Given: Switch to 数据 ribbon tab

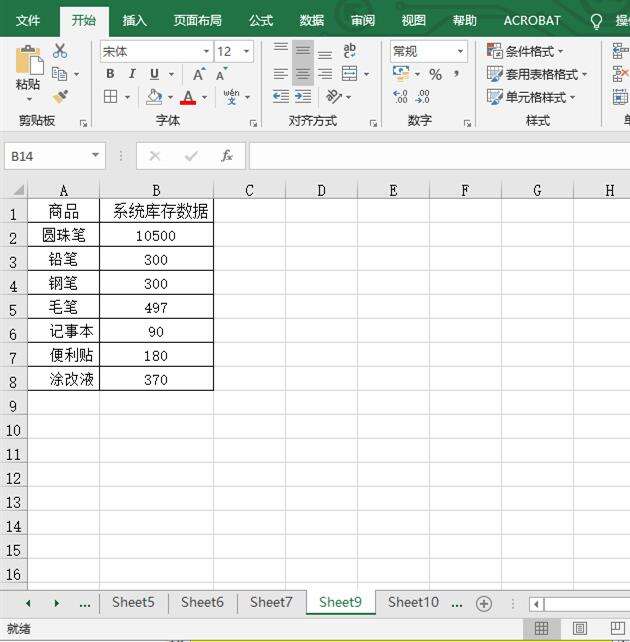Looking at the screenshot, I should pos(312,20).
